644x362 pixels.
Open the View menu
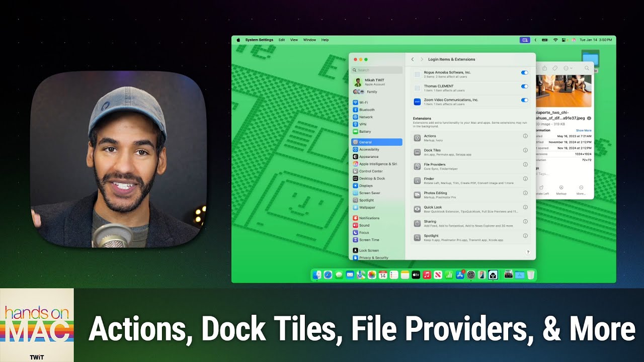click(x=294, y=40)
